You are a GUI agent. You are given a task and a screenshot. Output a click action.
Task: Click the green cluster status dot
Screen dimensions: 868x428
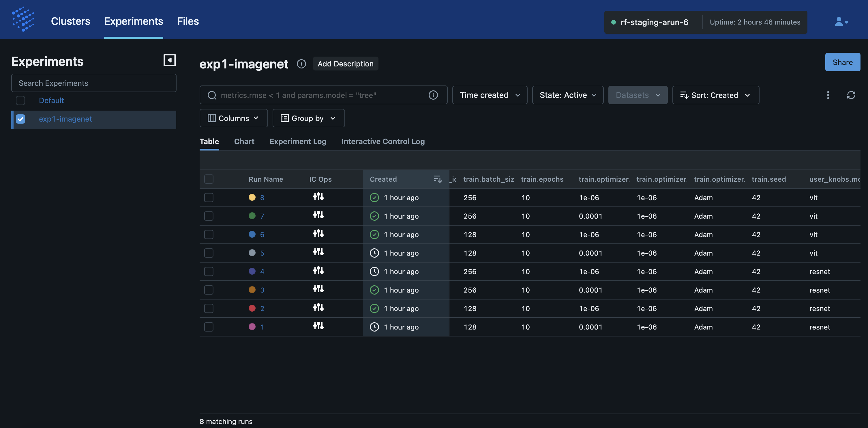[613, 22]
